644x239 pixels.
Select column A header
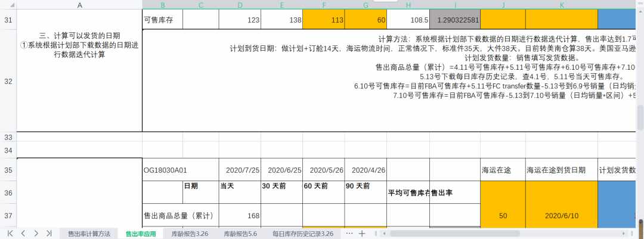(x=79, y=5)
